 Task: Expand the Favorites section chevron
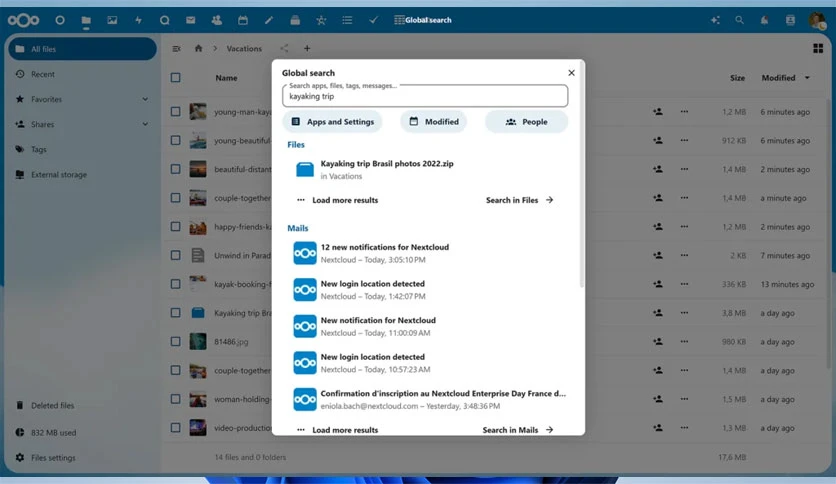pos(145,99)
